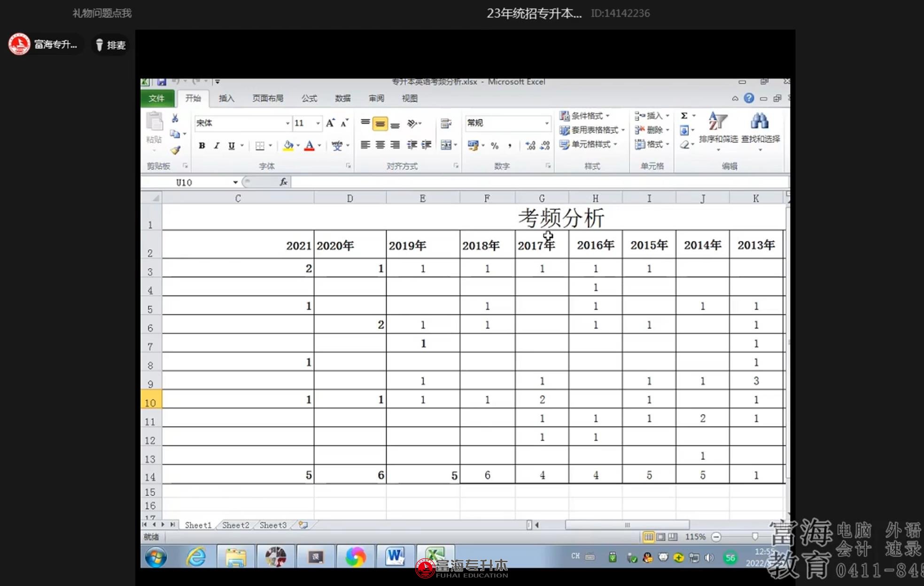Click the horizontal scrollbar thumb

627,525
